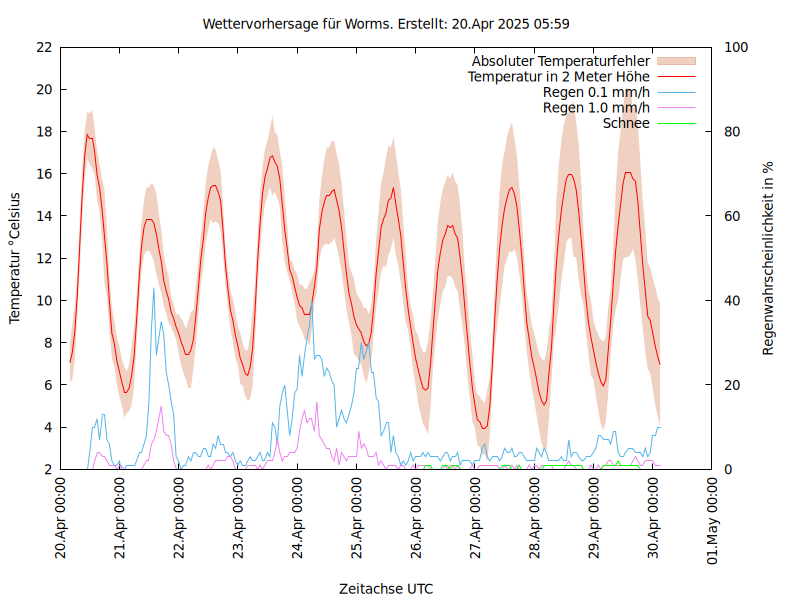Click the 'Regenwahrscheinlichkeit in %' right axis label

[769, 258]
